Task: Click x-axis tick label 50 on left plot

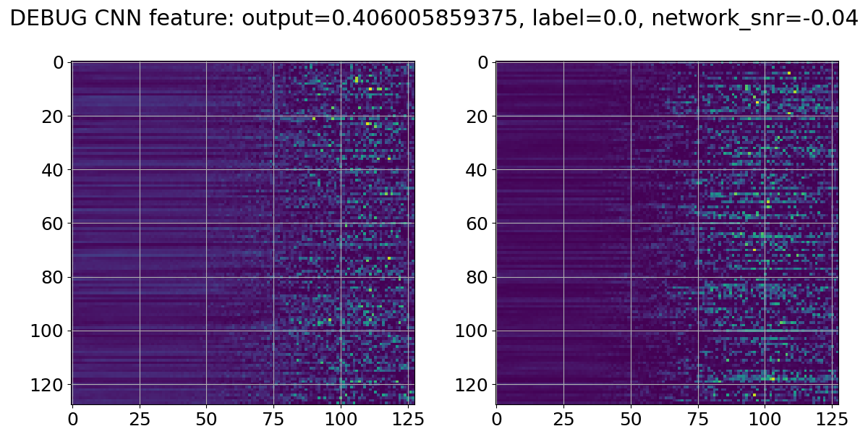Action: (x=207, y=418)
